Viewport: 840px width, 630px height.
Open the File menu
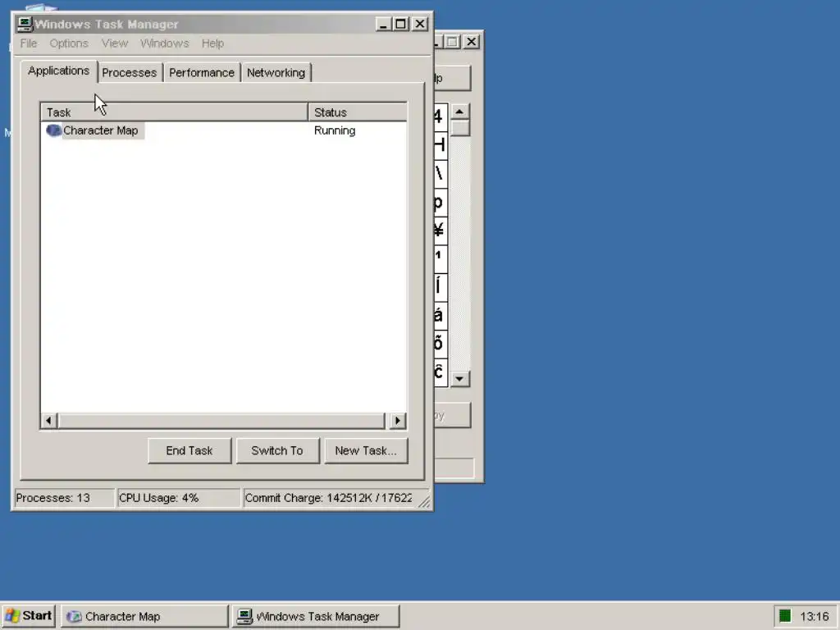(29, 43)
